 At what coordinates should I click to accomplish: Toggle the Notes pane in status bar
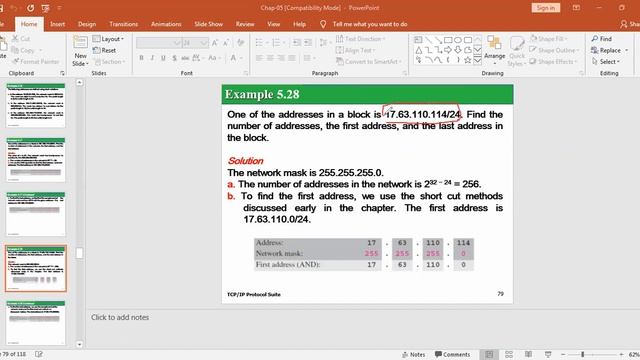[413, 354]
